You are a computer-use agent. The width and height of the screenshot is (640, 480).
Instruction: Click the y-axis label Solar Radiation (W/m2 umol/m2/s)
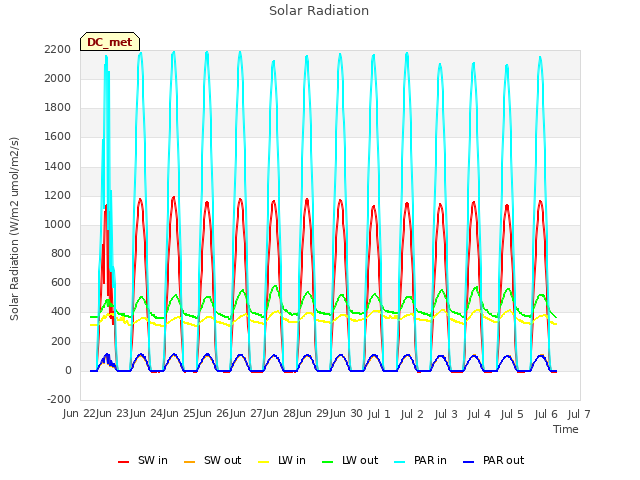14,229
